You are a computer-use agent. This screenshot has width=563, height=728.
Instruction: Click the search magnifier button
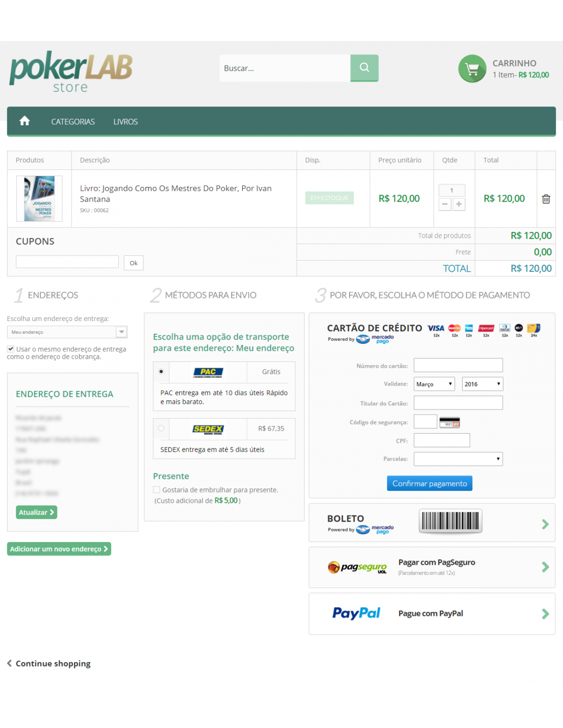[x=364, y=68]
